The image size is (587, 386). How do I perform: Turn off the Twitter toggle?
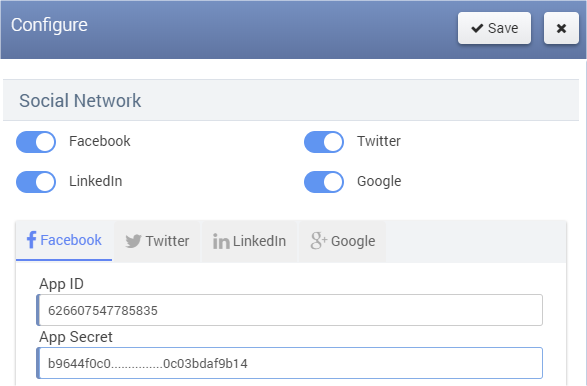pyautogui.click(x=324, y=142)
